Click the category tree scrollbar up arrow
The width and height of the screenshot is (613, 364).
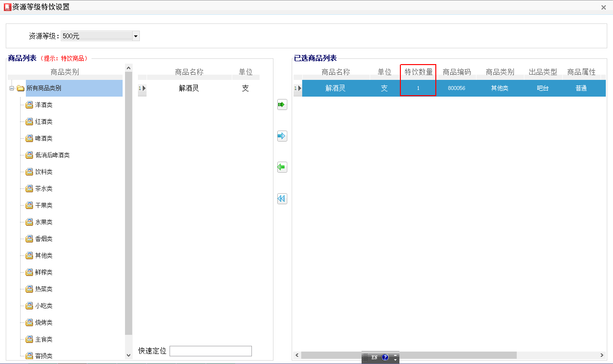(128, 67)
